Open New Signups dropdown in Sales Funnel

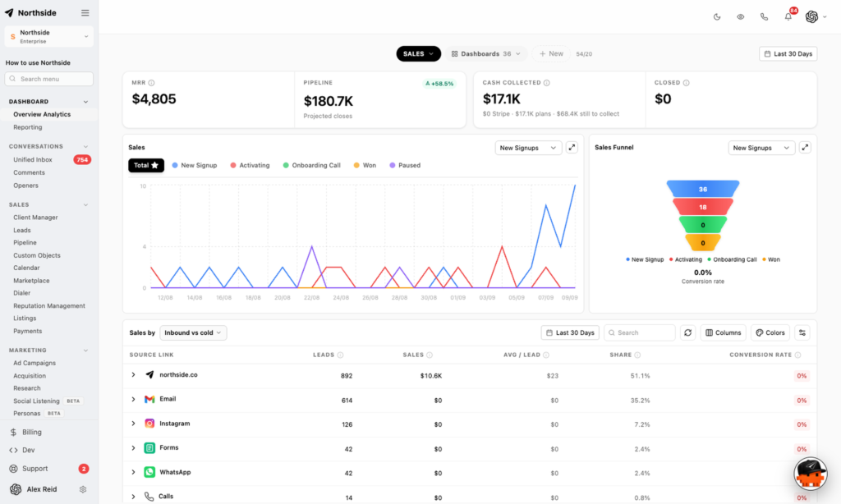pos(761,148)
